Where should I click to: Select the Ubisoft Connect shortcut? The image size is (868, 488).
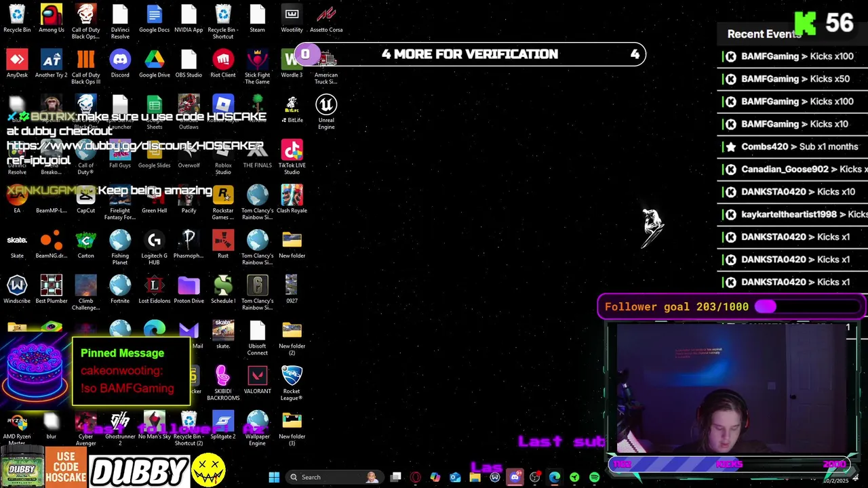pos(257,338)
